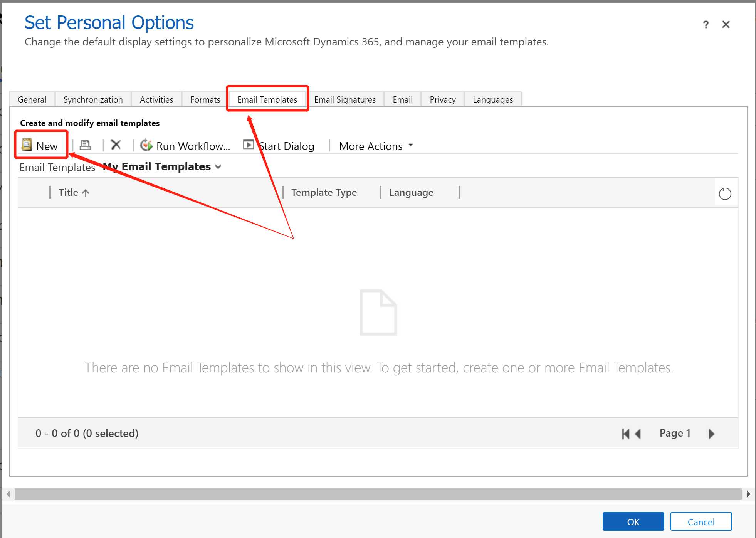Screen dimensions: 756x538
Task: Click the horizontal scrollbar thumb
Action: point(378,494)
